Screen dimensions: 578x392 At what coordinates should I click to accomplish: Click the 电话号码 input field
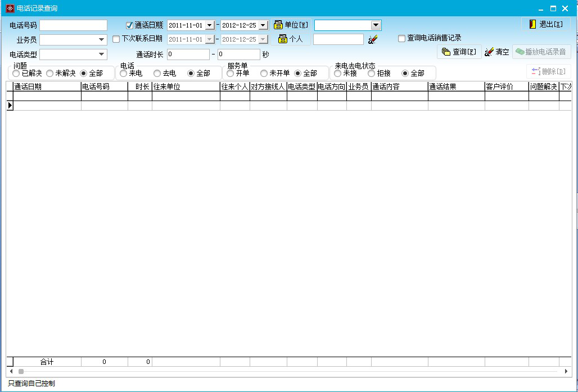73,25
